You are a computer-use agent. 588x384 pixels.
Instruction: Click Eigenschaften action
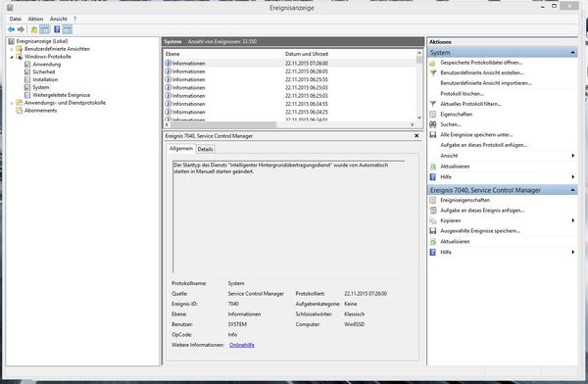(x=457, y=114)
